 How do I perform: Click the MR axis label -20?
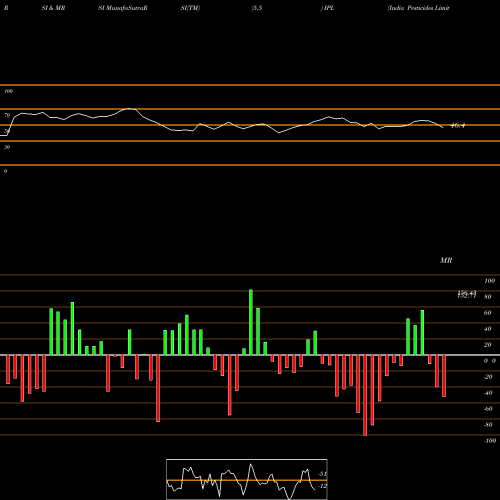488,377
